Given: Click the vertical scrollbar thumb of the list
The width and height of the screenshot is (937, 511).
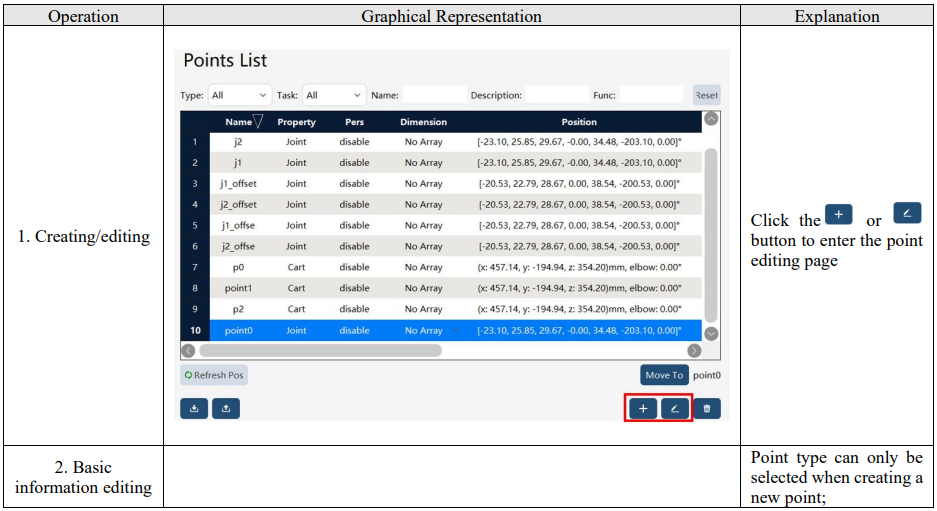Looking at the screenshot, I should [x=711, y=235].
